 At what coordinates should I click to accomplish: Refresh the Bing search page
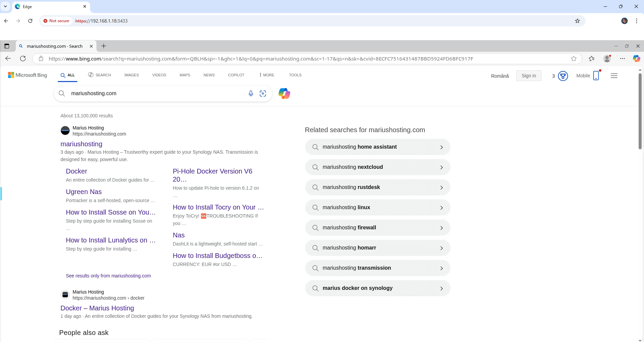(x=23, y=59)
